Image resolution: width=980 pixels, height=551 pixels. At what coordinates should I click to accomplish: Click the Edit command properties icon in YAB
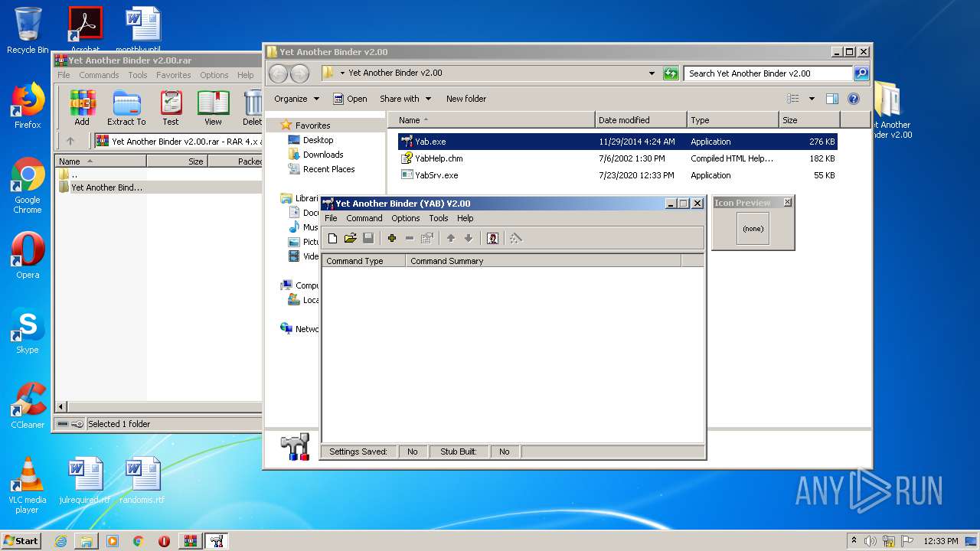click(x=427, y=238)
